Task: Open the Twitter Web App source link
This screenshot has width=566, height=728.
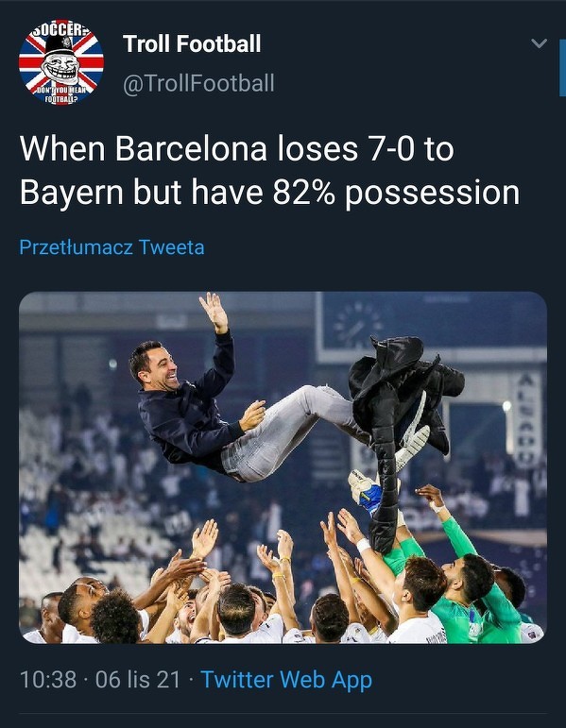Action: pos(286,679)
